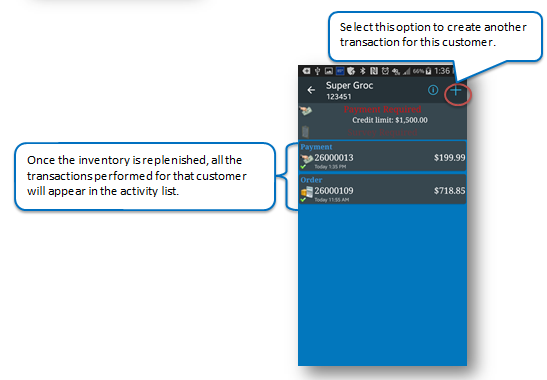The image size is (547, 380).
Task: Select the Survey Required notice
Action: click(382, 132)
